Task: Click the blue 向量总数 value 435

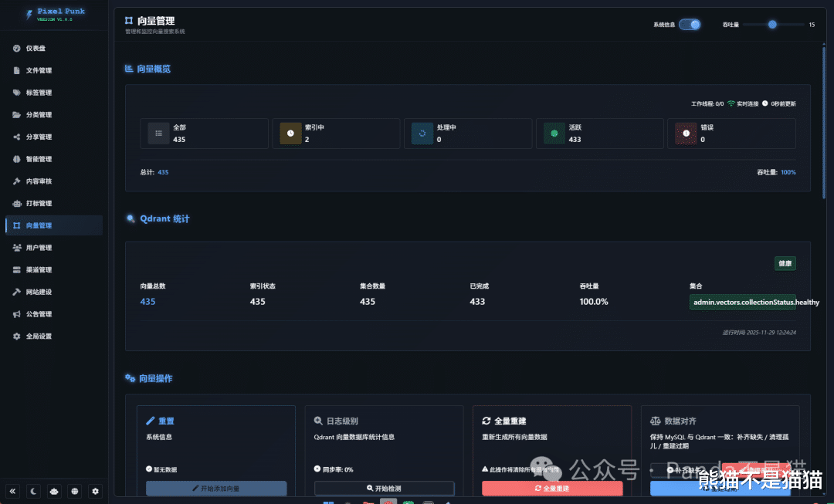Action: [147, 302]
